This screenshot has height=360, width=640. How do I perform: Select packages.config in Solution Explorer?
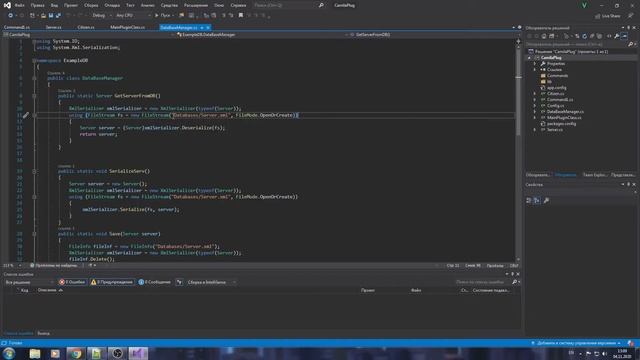(561, 124)
